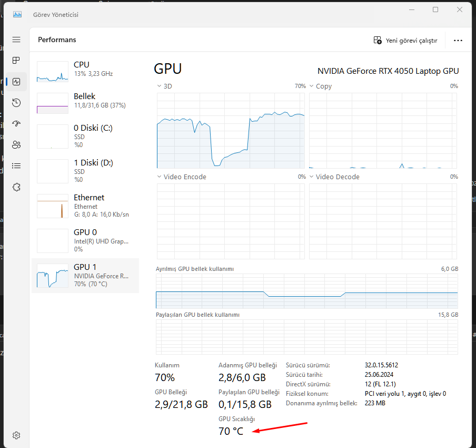Click the Video Decode graph
Screen dimensions: 476x448
[x=383, y=221]
